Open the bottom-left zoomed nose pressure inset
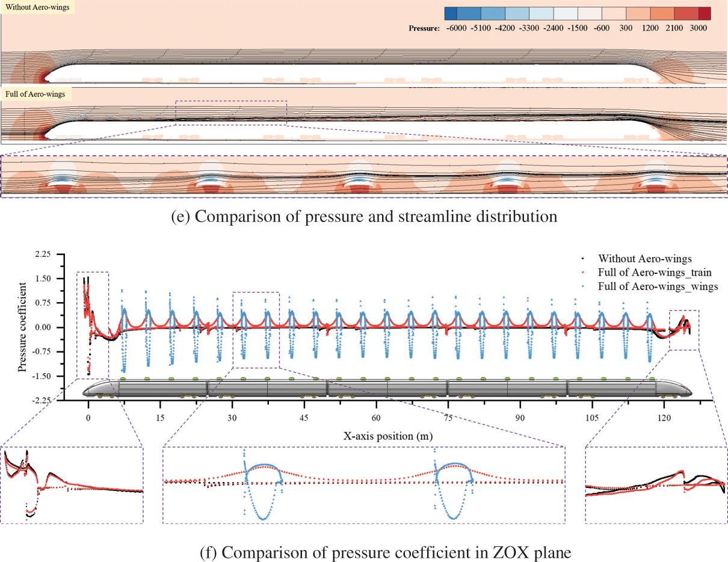 (x=72, y=484)
